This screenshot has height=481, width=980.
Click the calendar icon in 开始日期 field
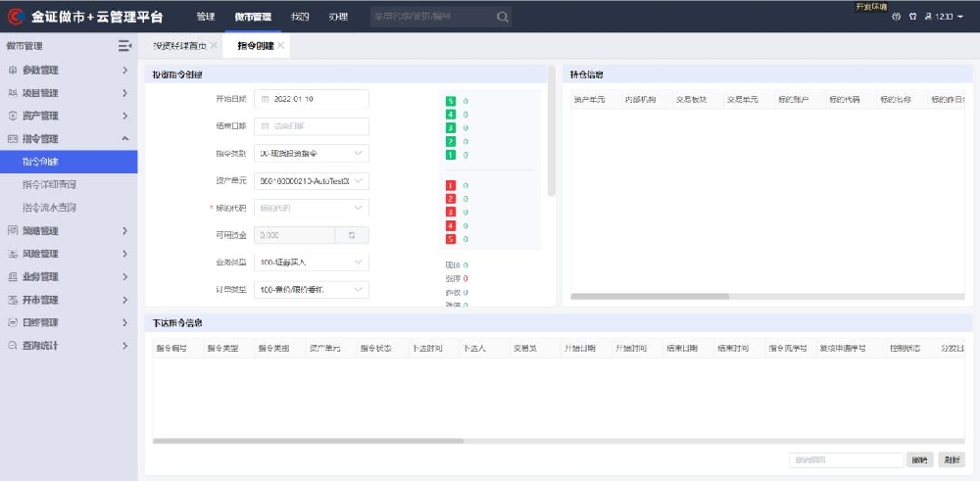click(x=265, y=99)
